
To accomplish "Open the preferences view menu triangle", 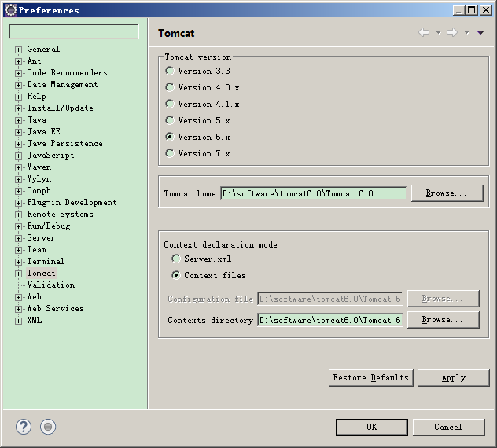I will pos(480,33).
